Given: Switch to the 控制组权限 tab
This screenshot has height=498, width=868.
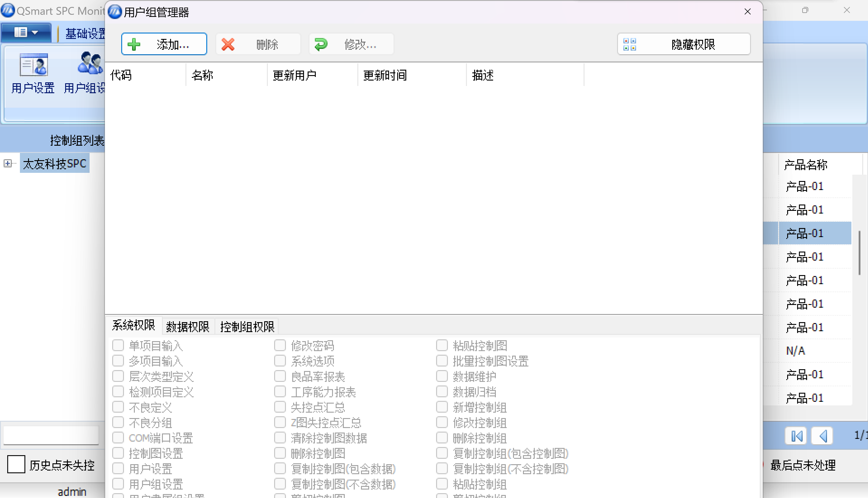Looking at the screenshot, I should (x=247, y=327).
